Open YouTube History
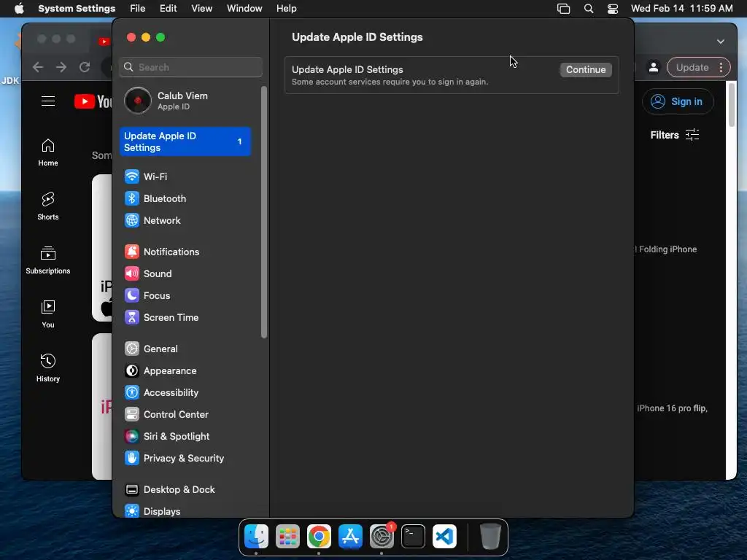747x560 pixels. 48,368
